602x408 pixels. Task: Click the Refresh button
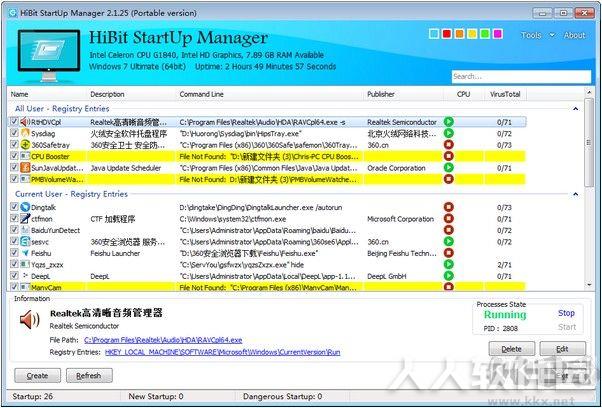coord(89,376)
